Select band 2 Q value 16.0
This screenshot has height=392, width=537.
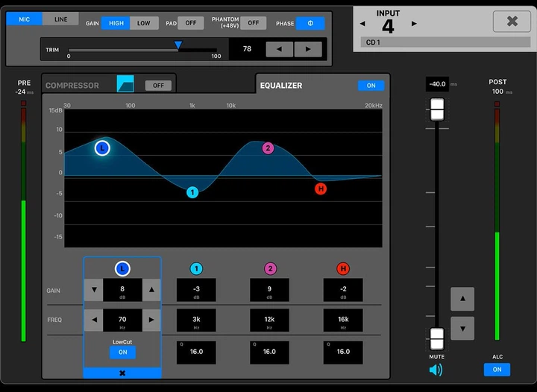pyautogui.click(x=269, y=353)
